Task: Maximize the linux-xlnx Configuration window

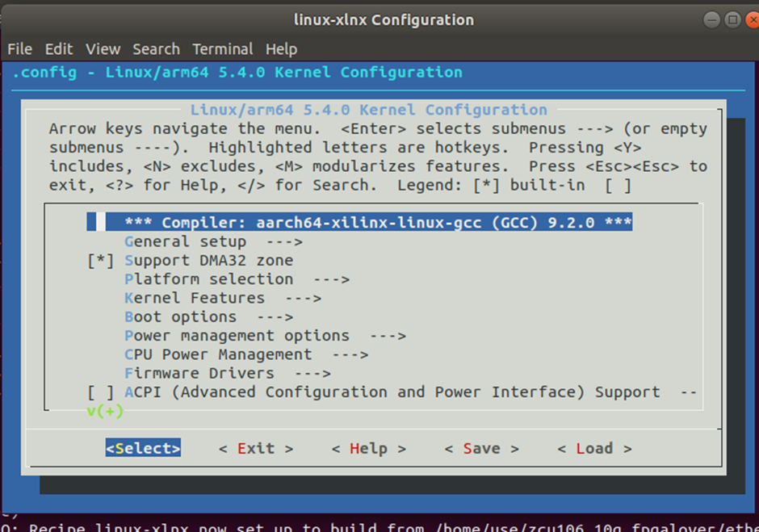Action: point(733,20)
